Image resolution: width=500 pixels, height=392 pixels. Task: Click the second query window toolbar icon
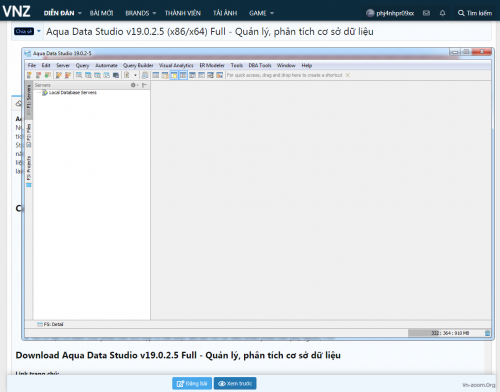click(x=88, y=75)
